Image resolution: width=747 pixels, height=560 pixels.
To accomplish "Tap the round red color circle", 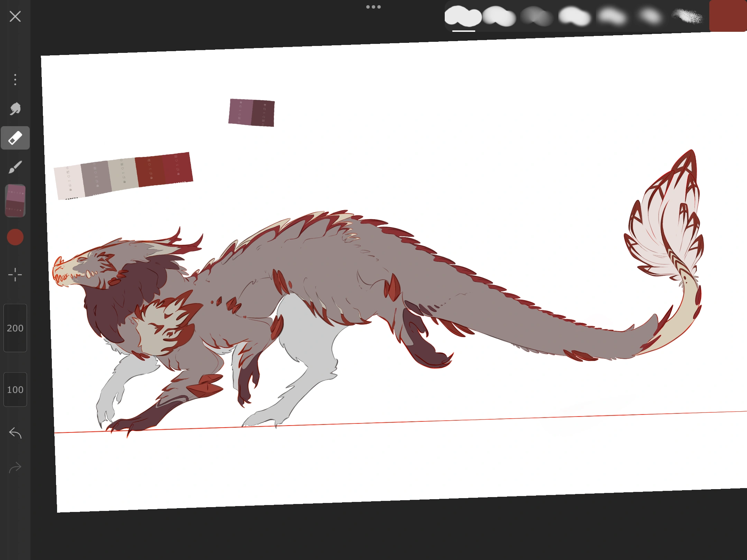I will (x=15, y=237).
